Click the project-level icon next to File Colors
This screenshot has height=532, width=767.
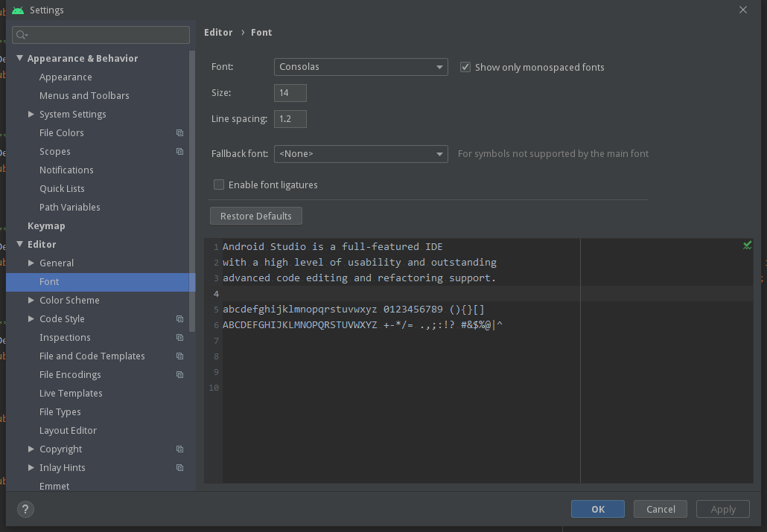tap(179, 133)
